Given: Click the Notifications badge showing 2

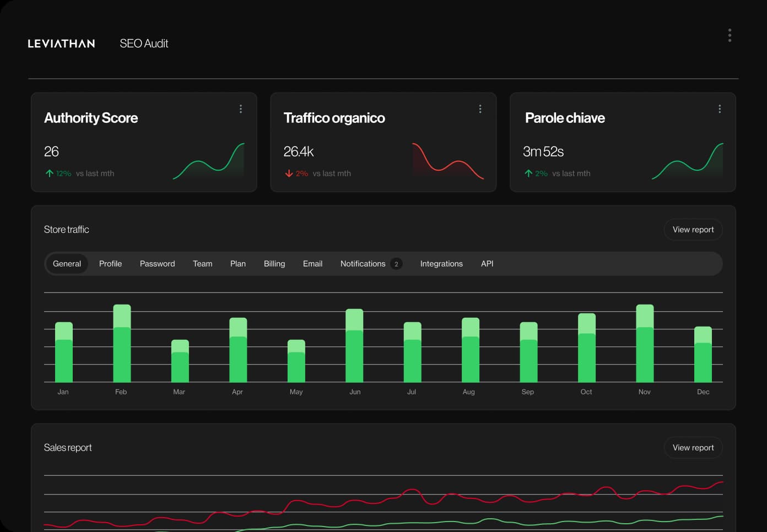Looking at the screenshot, I should tap(396, 264).
